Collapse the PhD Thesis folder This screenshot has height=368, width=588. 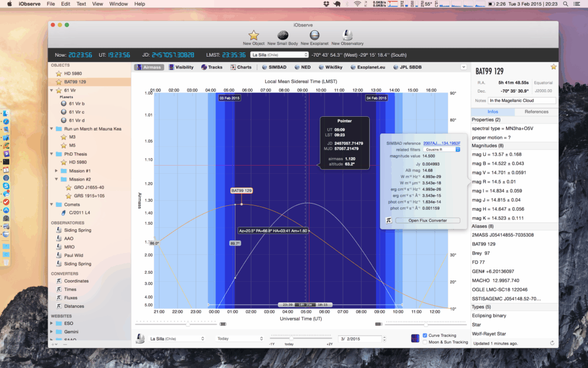[x=52, y=154]
